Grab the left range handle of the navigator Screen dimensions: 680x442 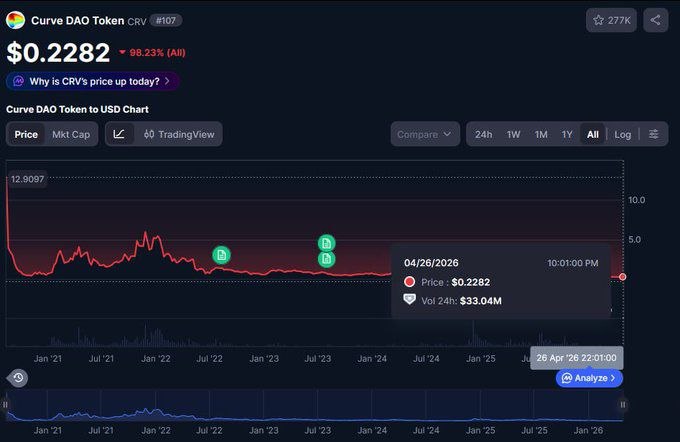pyautogui.click(x=5, y=405)
